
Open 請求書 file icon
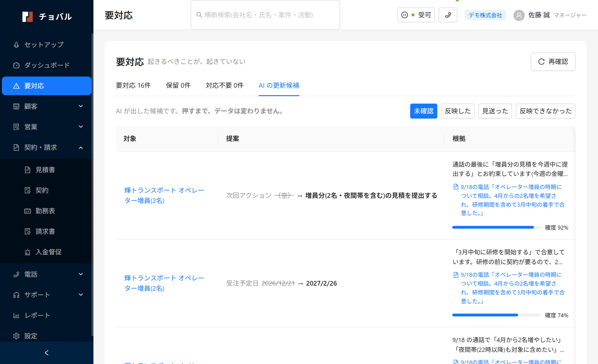coord(27,231)
